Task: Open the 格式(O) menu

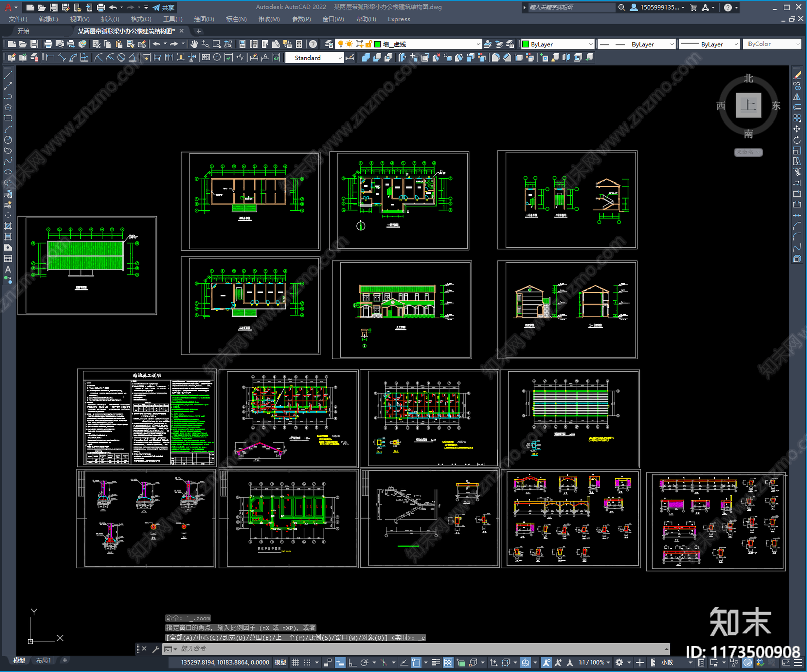Action: click(x=141, y=19)
